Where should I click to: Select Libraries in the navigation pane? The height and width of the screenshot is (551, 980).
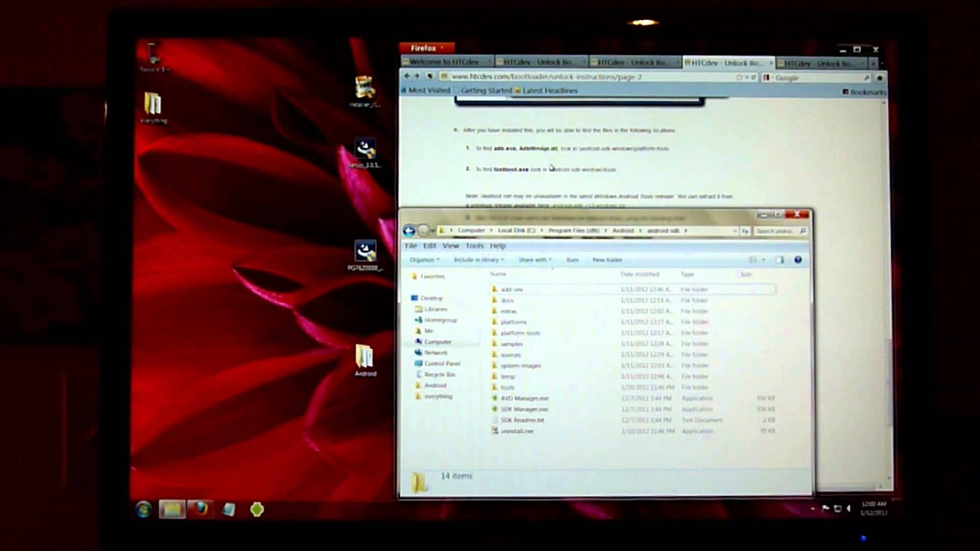click(431, 309)
